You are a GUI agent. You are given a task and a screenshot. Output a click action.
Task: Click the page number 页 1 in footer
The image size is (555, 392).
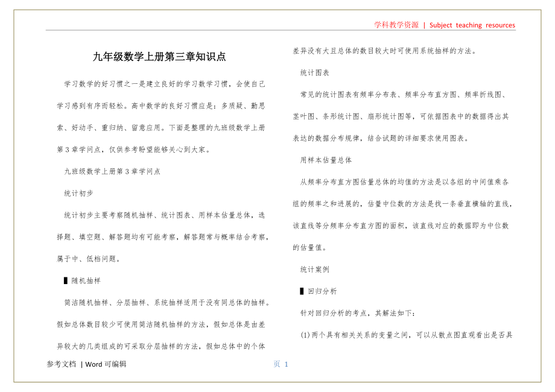[x=281, y=364]
